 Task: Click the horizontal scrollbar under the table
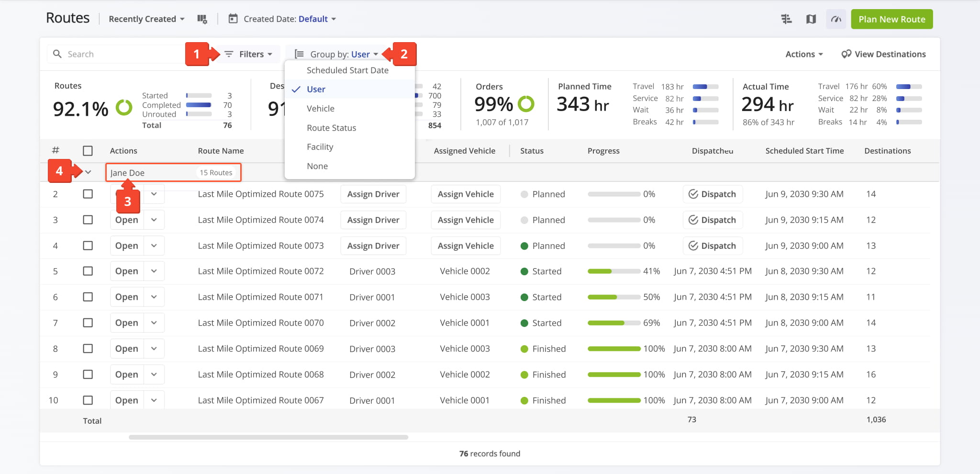tap(268, 437)
